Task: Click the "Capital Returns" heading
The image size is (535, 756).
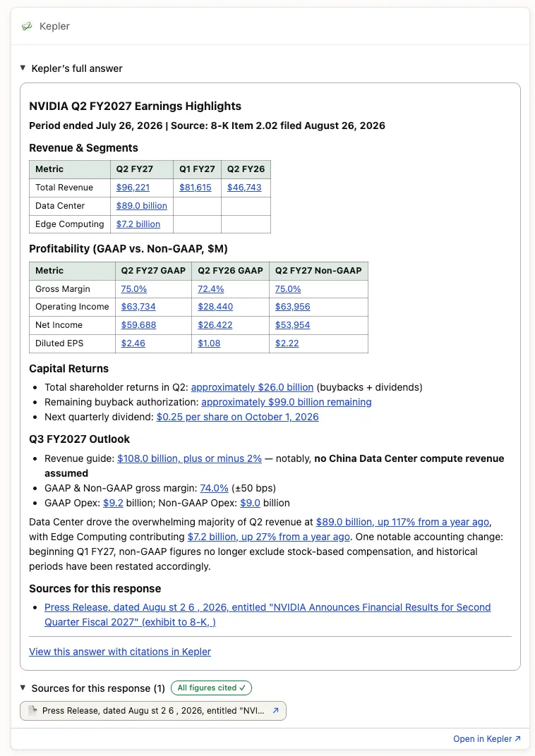Action: (x=69, y=369)
